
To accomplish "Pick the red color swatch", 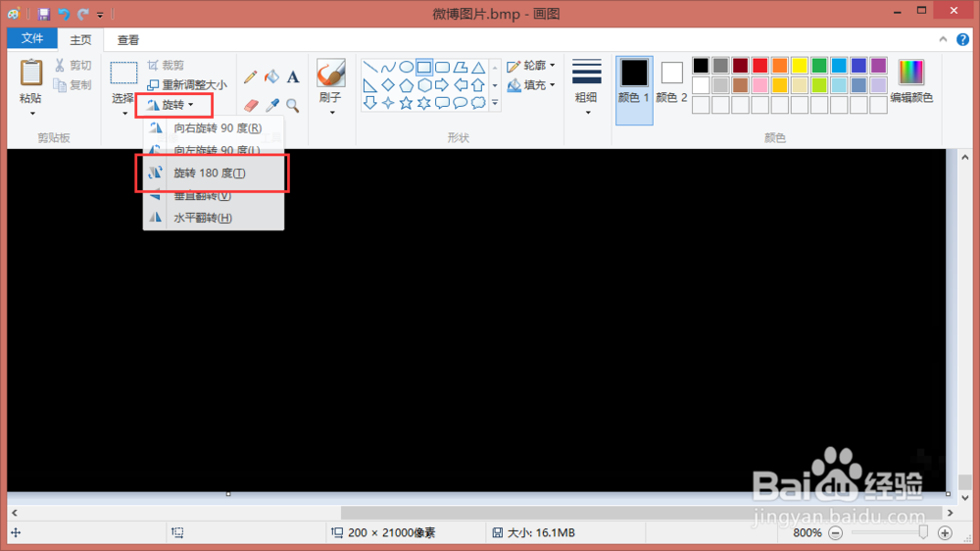I will (760, 65).
